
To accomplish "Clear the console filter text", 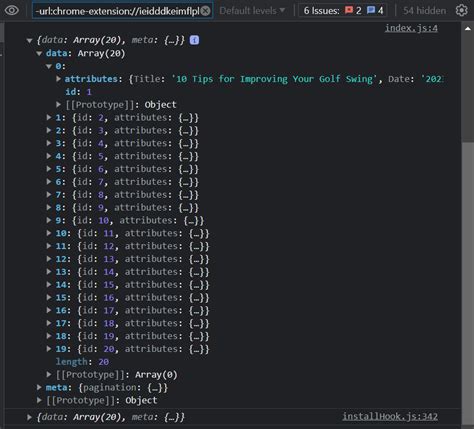I will point(206,11).
